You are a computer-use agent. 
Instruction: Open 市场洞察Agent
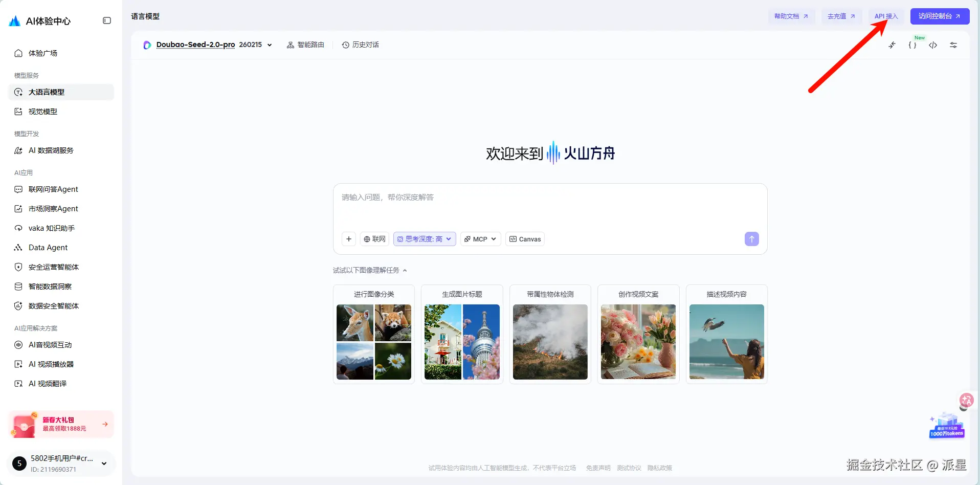(61, 209)
